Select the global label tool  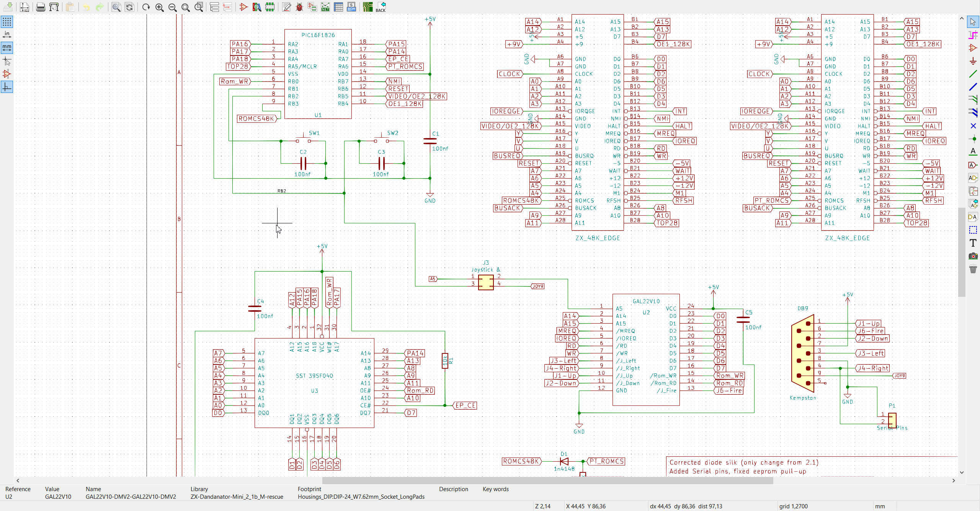tap(973, 165)
